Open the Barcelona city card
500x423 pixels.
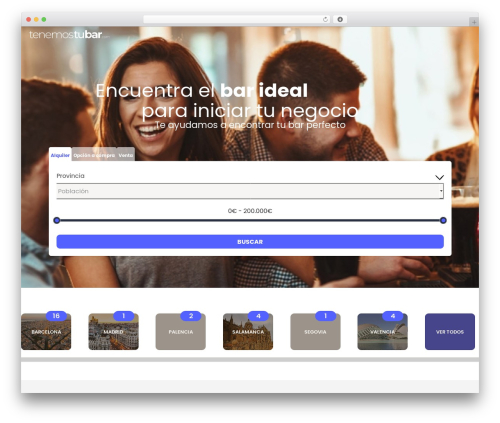[46, 332]
